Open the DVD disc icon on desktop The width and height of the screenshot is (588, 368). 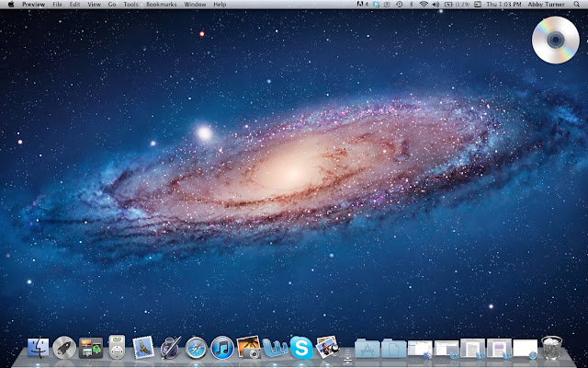(x=556, y=40)
